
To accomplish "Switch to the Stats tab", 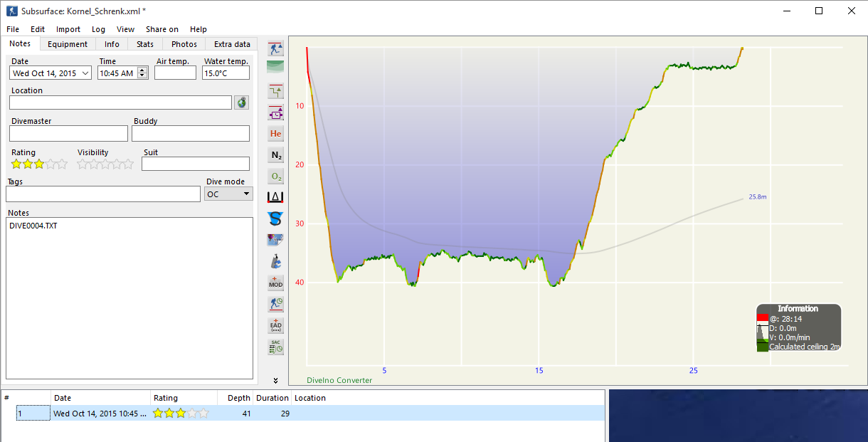I will click(x=145, y=44).
